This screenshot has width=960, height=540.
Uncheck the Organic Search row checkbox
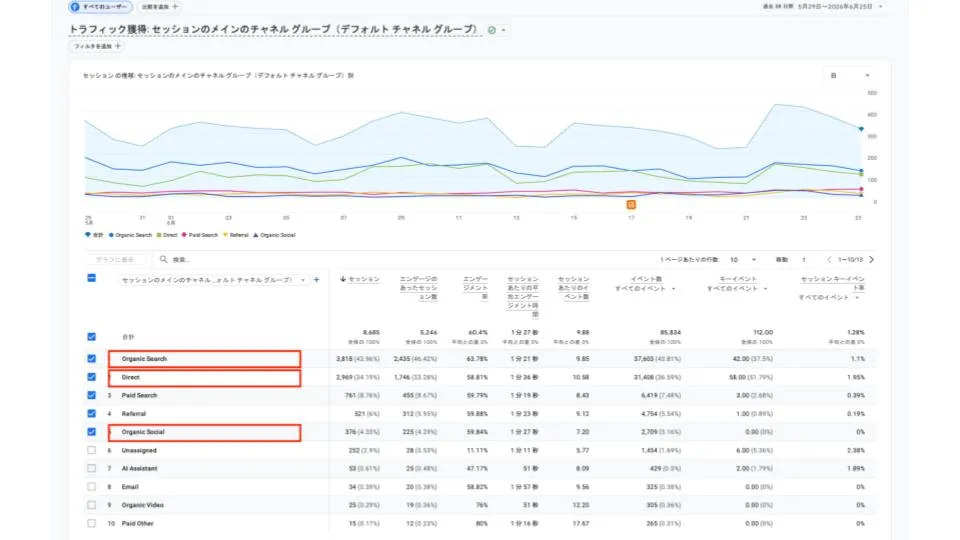tap(91, 359)
